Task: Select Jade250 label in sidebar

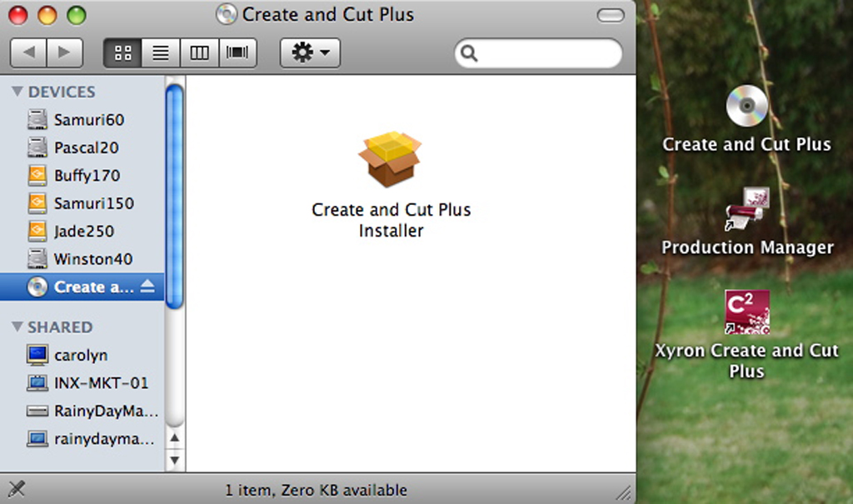Action: tap(84, 232)
